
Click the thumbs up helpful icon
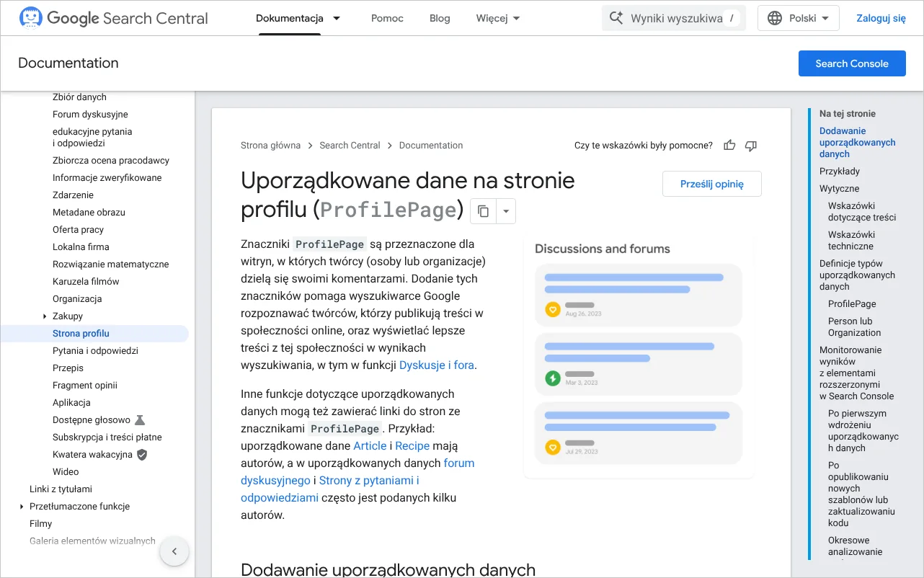[x=729, y=146]
